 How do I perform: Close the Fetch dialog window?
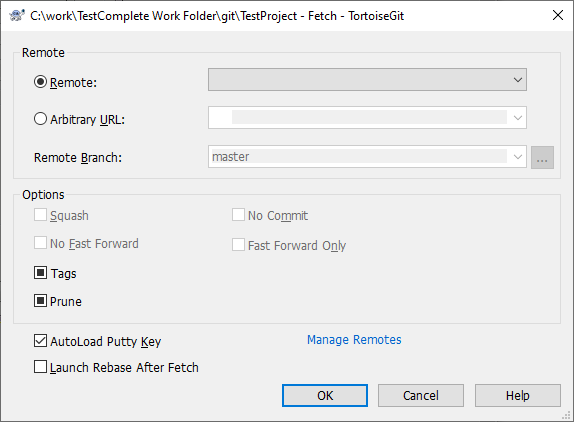tap(558, 15)
